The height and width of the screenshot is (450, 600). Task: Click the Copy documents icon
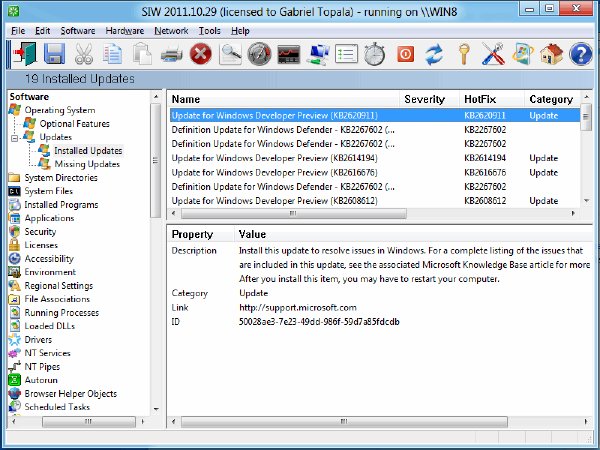point(112,54)
